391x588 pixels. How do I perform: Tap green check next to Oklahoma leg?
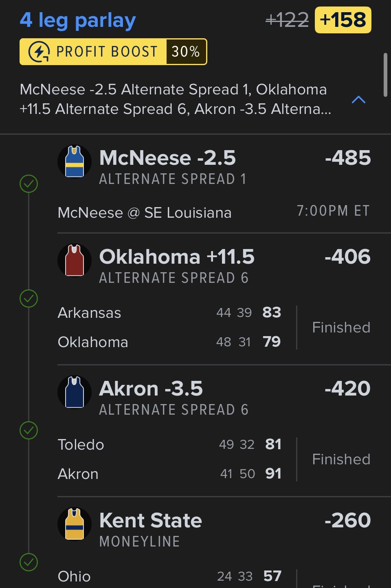coord(29,299)
